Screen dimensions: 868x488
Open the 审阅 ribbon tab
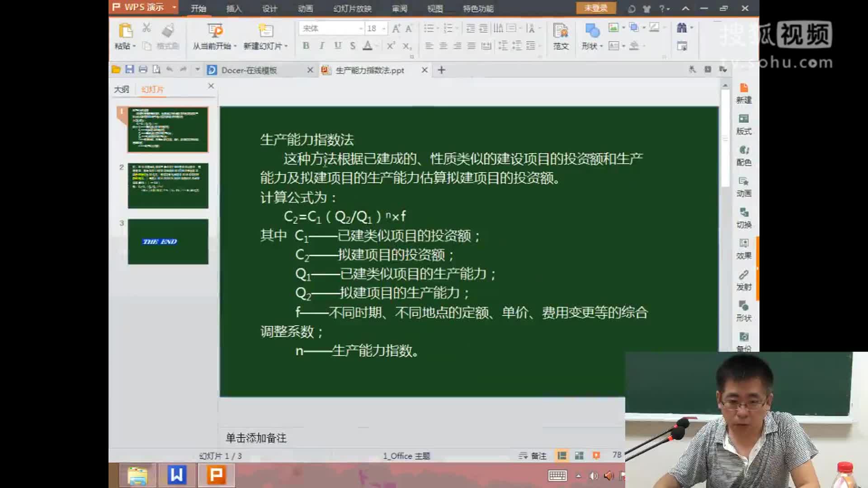click(x=400, y=9)
